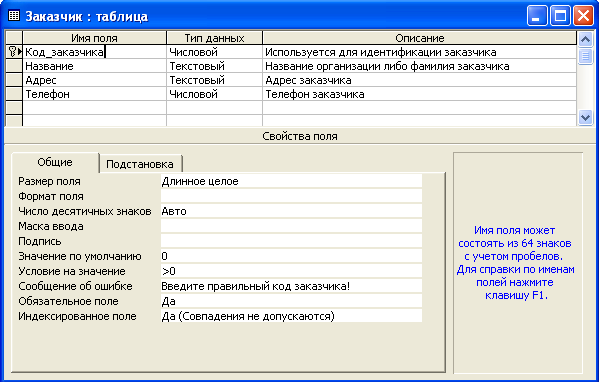599x382 pixels.
Task: Click the Индексированное поле label
Action: (x=77, y=316)
